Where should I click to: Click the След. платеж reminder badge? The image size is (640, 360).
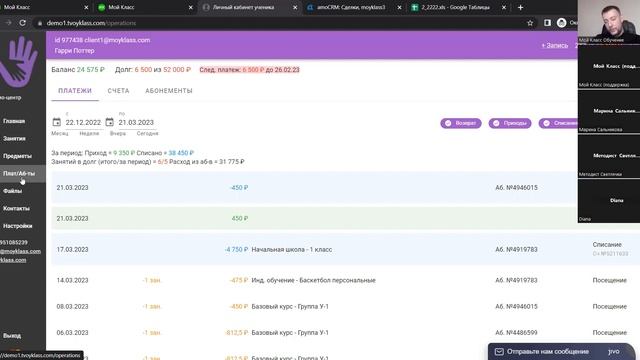coord(249,70)
